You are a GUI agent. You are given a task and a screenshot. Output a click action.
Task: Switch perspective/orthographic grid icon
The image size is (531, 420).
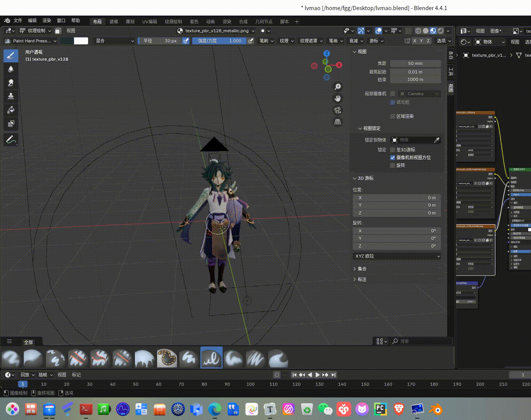338,122
